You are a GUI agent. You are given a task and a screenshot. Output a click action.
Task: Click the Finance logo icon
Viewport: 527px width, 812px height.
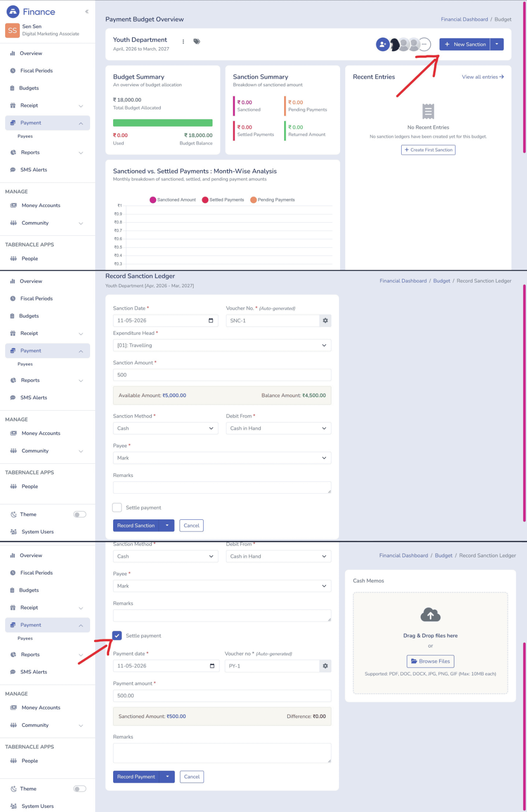pyautogui.click(x=13, y=12)
